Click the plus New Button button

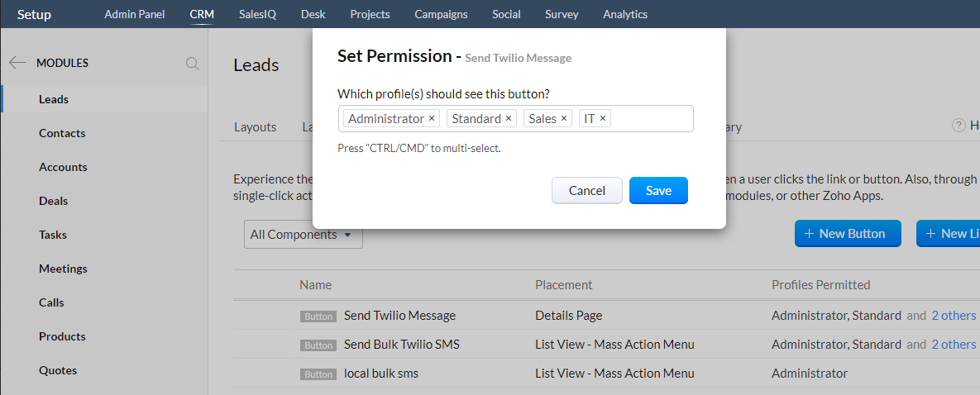point(848,234)
